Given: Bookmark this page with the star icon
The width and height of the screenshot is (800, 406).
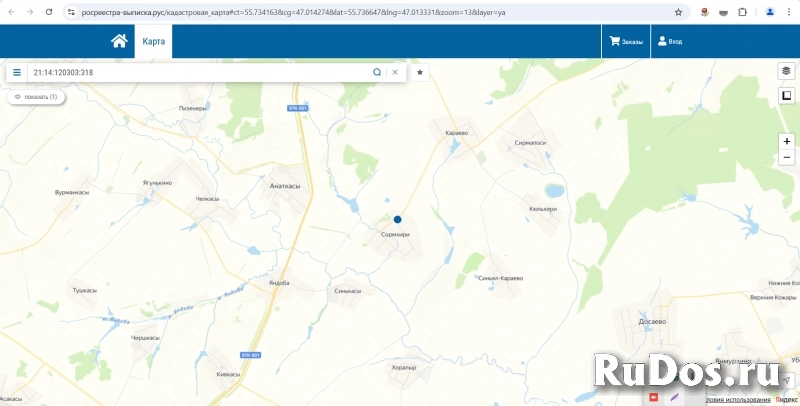Looking at the screenshot, I should 678,12.
